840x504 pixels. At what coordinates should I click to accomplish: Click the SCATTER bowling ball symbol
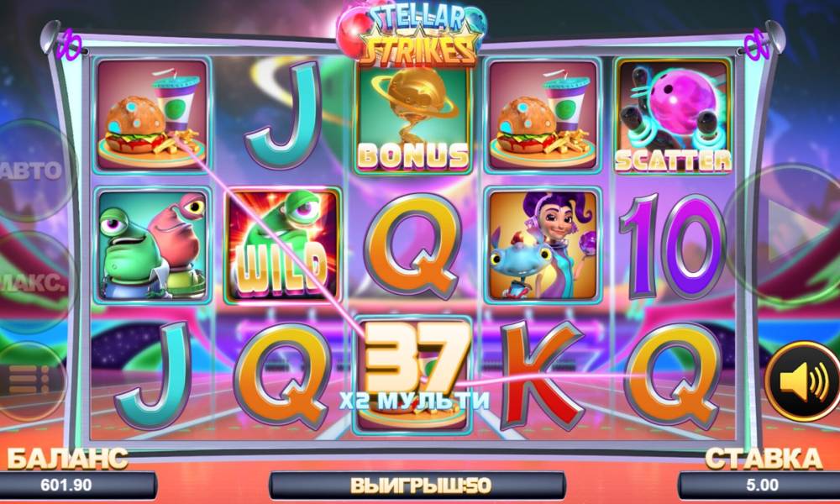click(674, 116)
